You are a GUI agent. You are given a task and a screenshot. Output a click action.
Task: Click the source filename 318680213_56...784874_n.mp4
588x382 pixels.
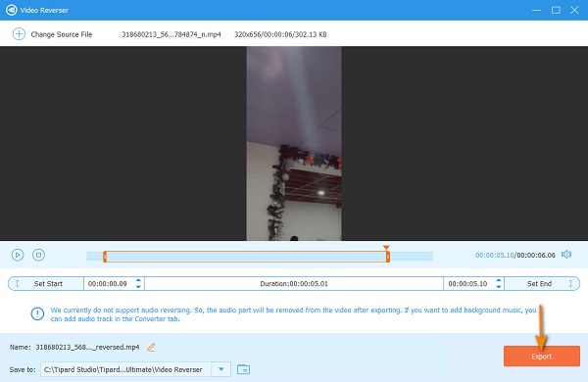click(x=171, y=34)
